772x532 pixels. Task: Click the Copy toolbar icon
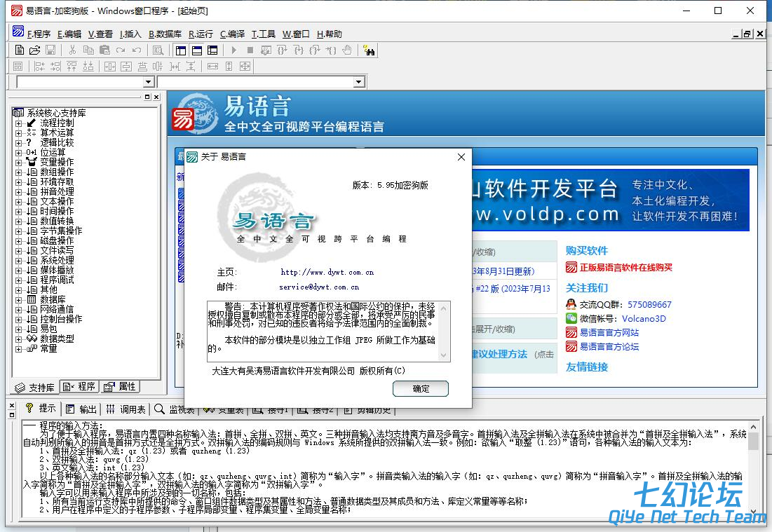[88, 50]
